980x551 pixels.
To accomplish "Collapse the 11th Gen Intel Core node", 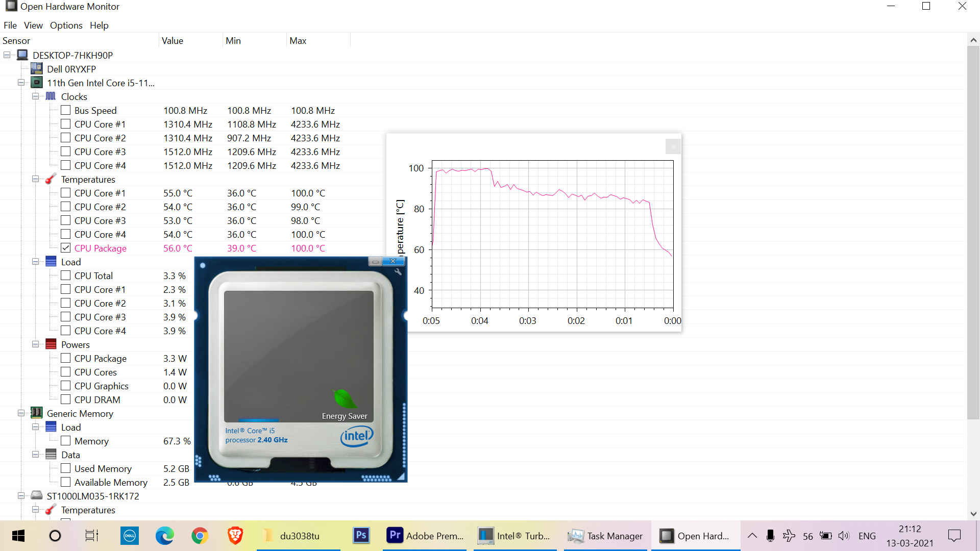I will pyautogui.click(x=21, y=82).
